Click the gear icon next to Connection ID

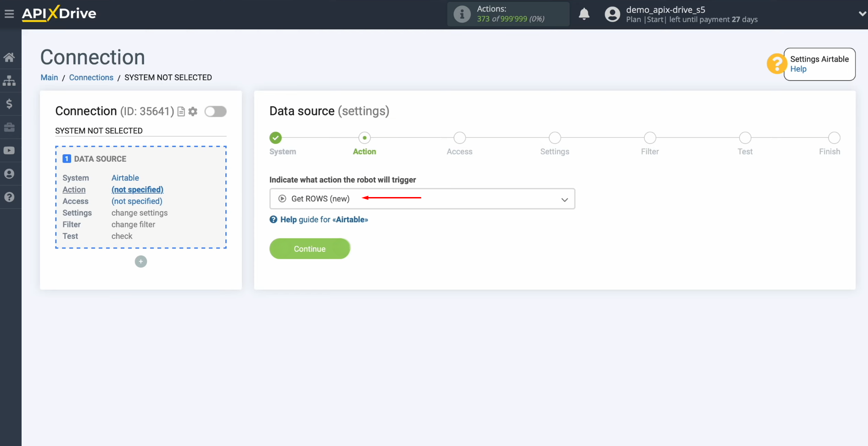point(193,111)
